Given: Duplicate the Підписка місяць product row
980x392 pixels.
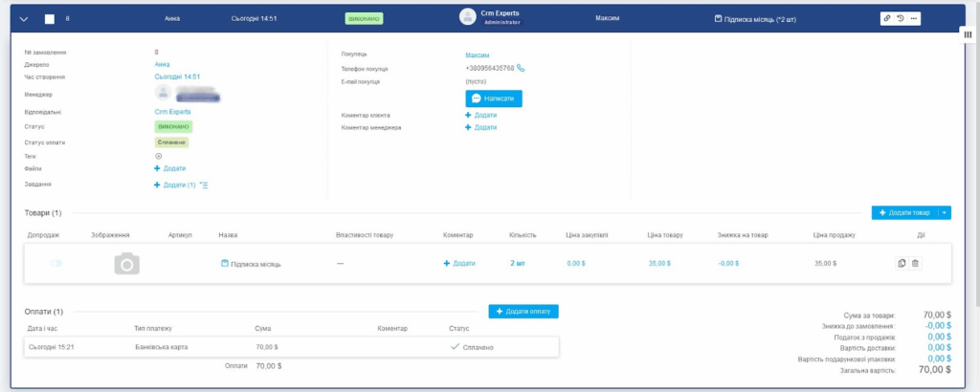Looking at the screenshot, I should coord(902,263).
